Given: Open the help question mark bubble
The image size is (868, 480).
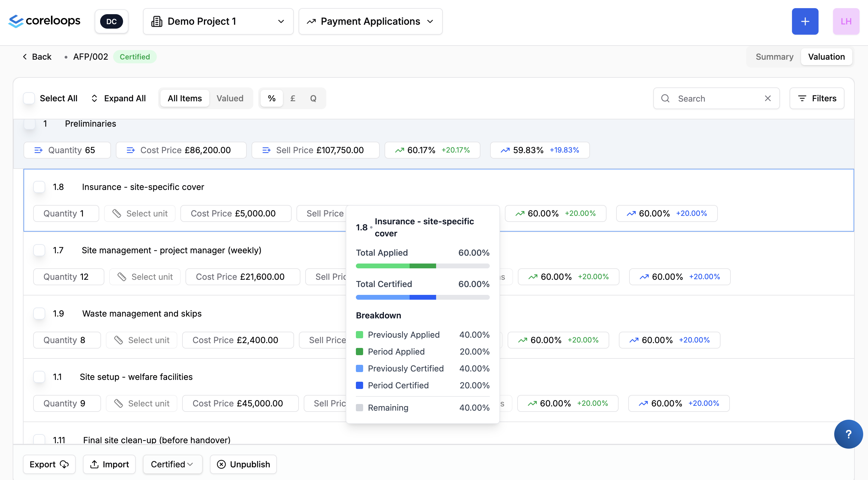Looking at the screenshot, I should click(848, 434).
